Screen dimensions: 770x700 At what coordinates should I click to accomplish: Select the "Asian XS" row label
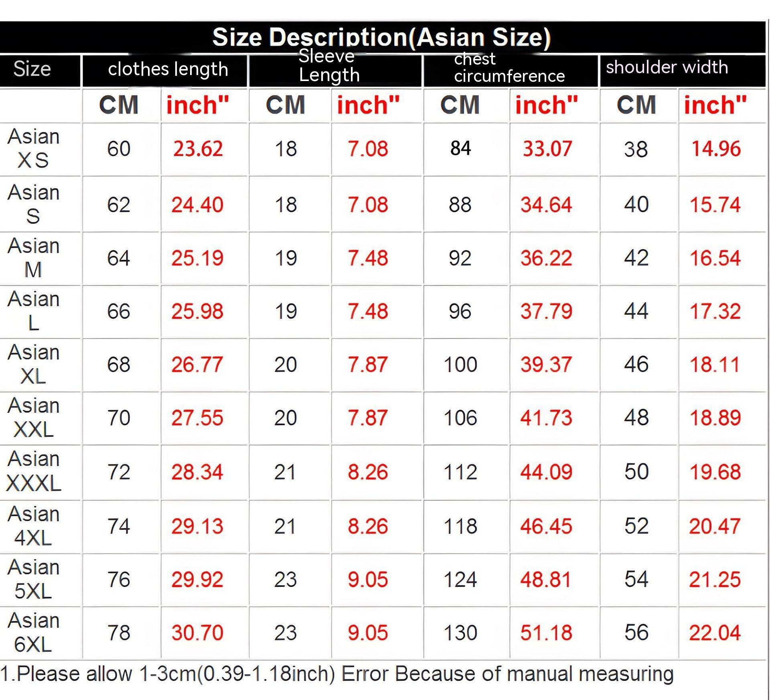(33, 148)
